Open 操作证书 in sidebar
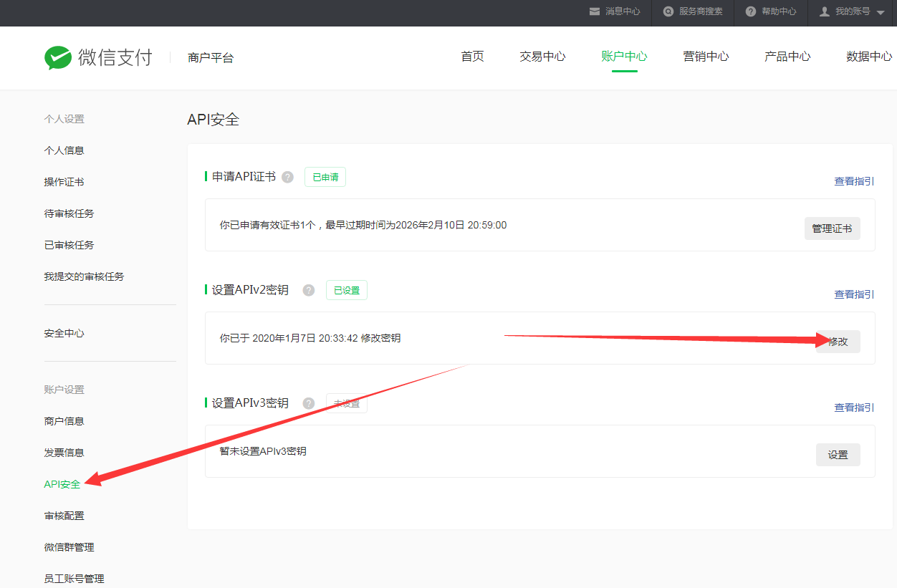This screenshot has width=897, height=588. [64, 182]
